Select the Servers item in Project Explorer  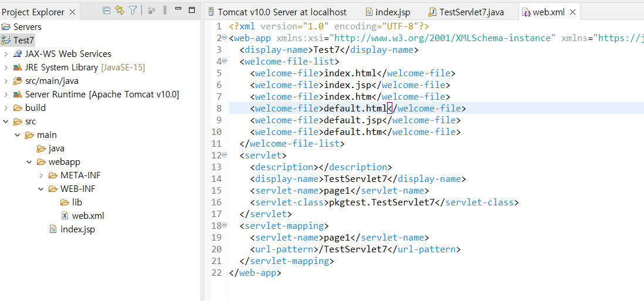28,26
